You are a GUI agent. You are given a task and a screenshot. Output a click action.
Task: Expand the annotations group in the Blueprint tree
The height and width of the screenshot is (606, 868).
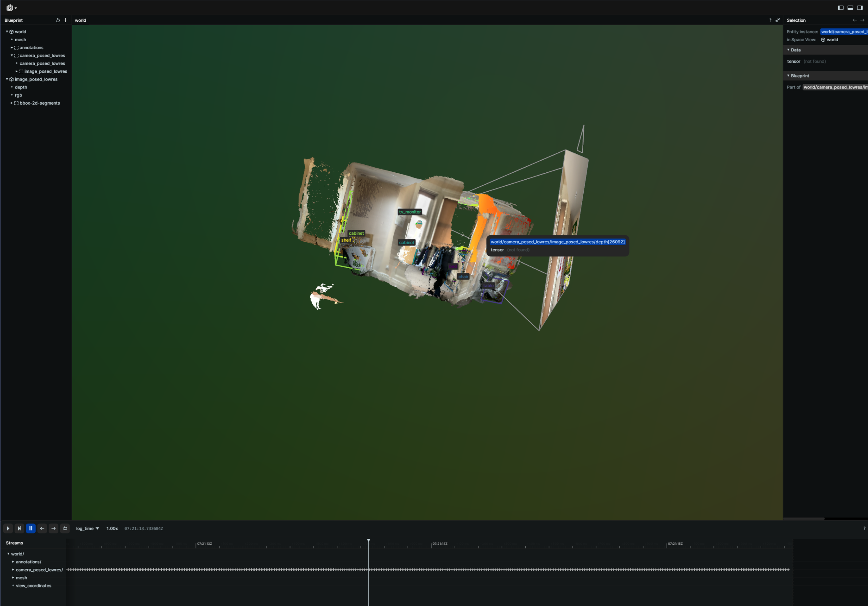pyautogui.click(x=12, y=48)
